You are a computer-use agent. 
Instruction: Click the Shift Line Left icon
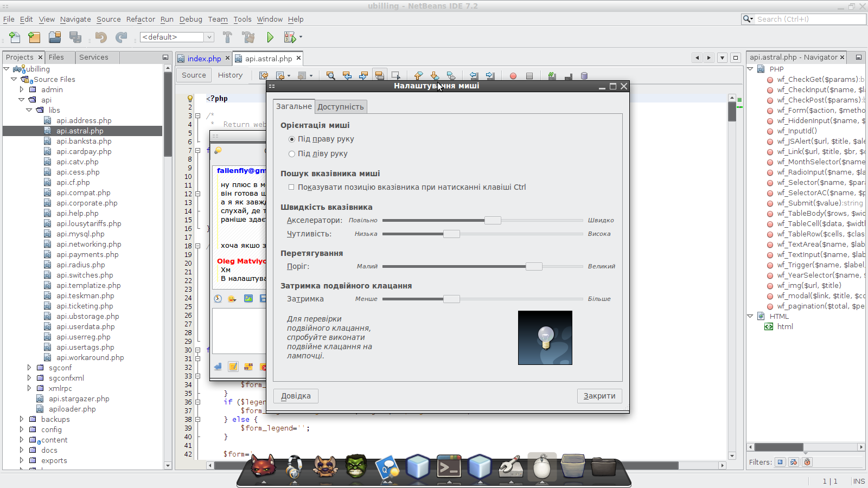(x=474, y=75)
